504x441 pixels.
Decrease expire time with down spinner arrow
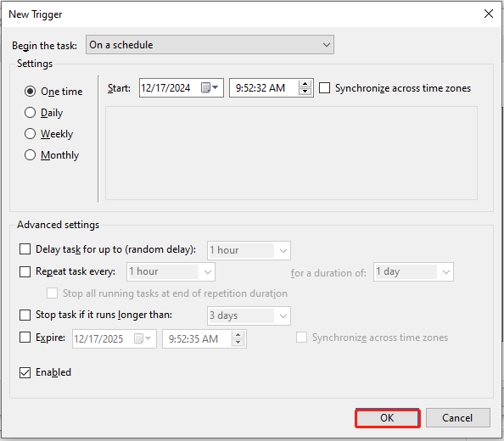(x=238, y=343)
